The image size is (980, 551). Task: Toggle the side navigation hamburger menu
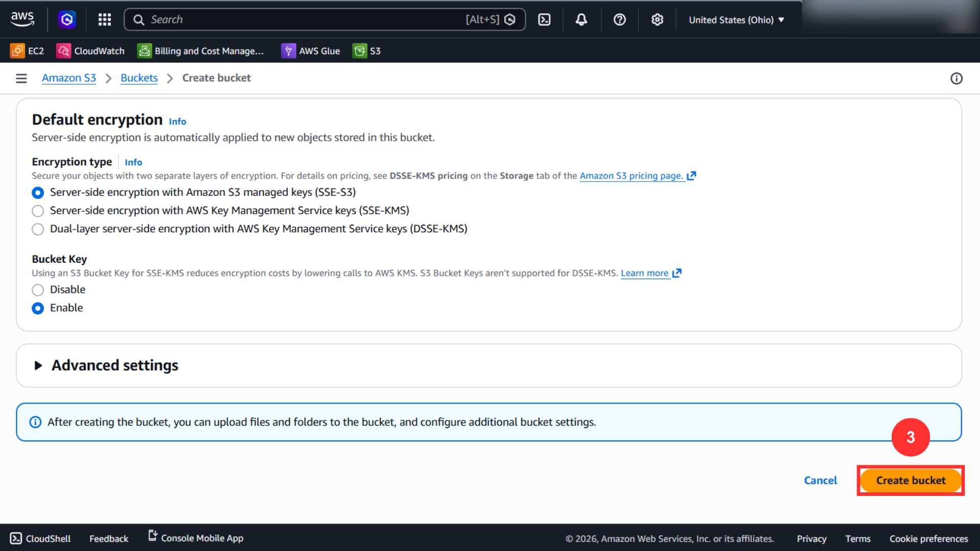pyautogui.click(x=21, y=78)
